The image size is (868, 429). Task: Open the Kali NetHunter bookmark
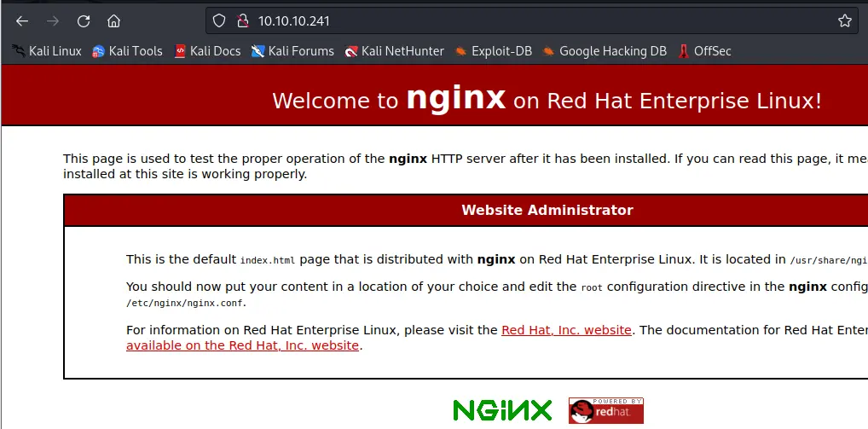pos(394,51)
